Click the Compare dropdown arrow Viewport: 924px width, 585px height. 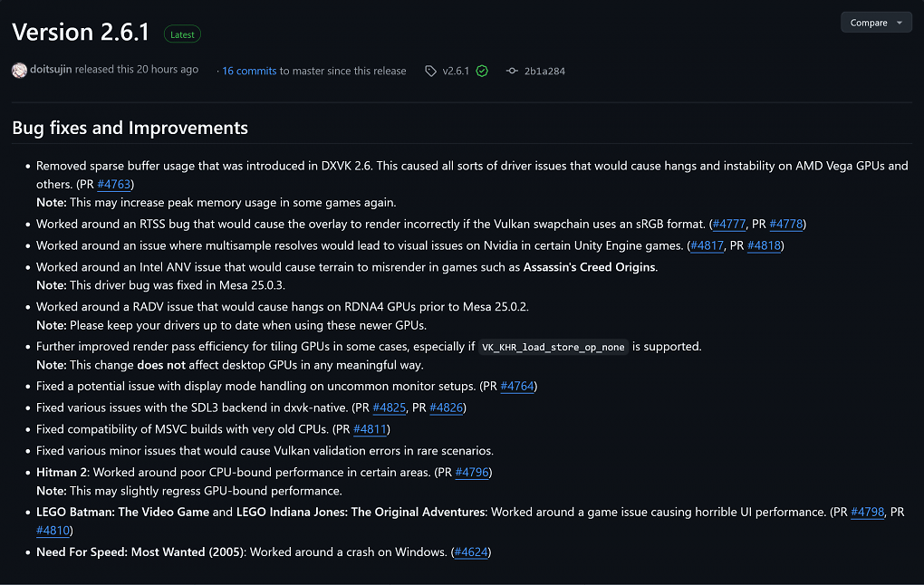point(900,23)
